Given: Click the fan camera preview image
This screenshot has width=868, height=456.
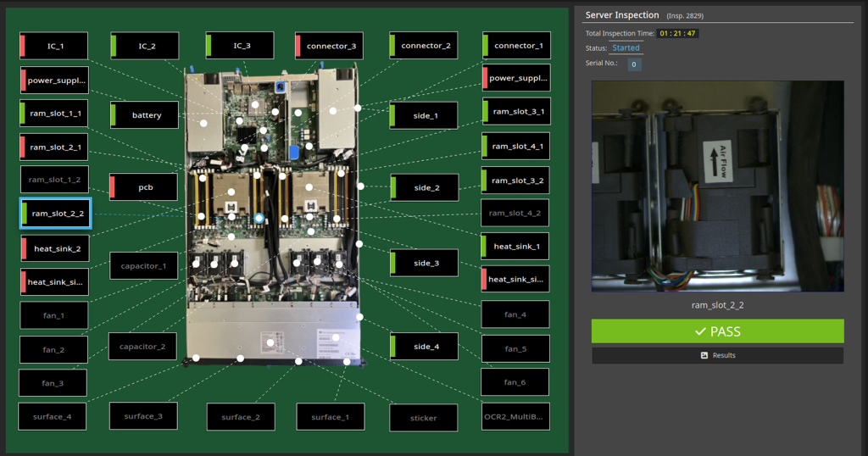Looking at the screenshot, I should coord(717,186).
